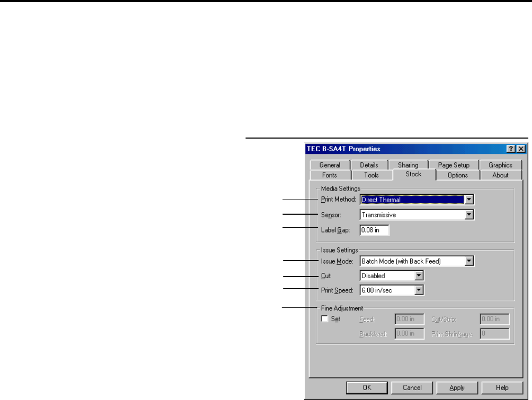Click the Feed fine adjustment field
The image size is (532, 400).
pos(410,319)
